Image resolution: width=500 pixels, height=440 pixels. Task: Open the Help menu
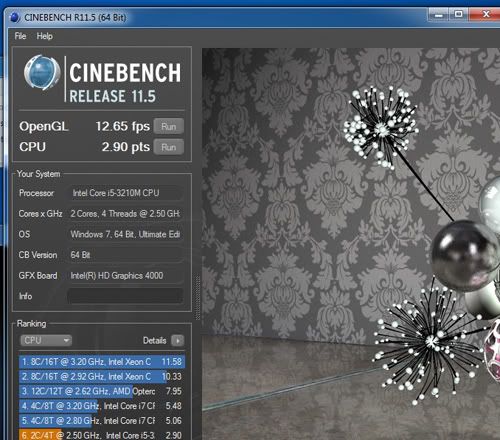[44, 36]
